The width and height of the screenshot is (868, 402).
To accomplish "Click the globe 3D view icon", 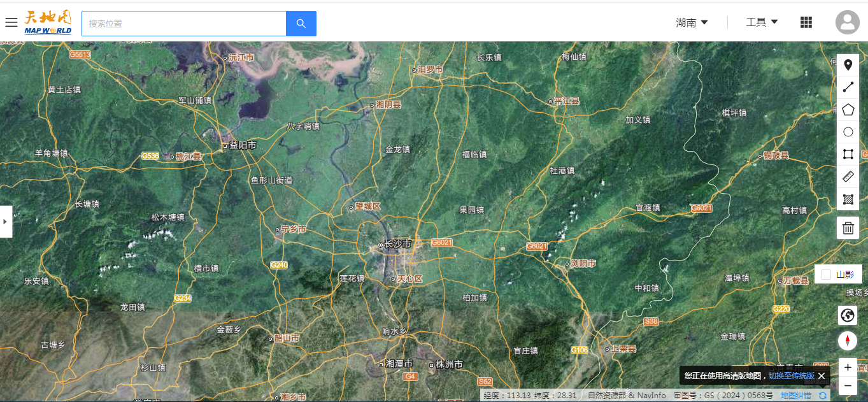I will tap(848, 315).
